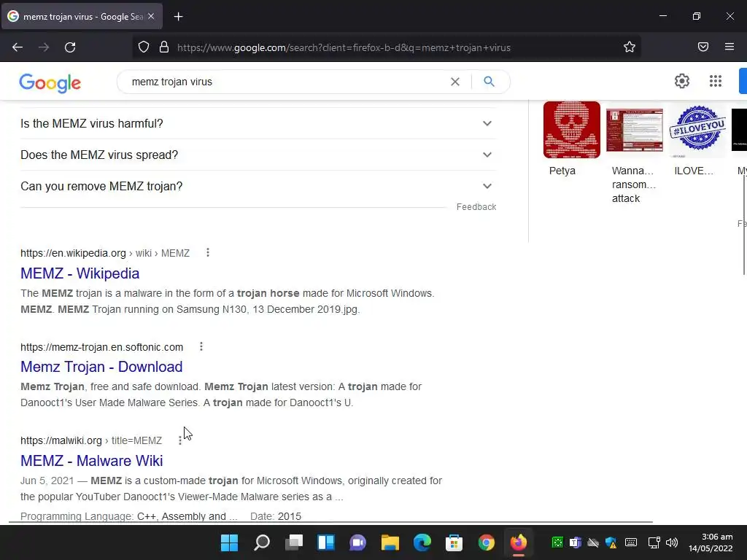This screenshot has width=747, height=560.
Task: Open the 'MEMZ - Wikipedia' result
Action: click(x=80, y=273)
